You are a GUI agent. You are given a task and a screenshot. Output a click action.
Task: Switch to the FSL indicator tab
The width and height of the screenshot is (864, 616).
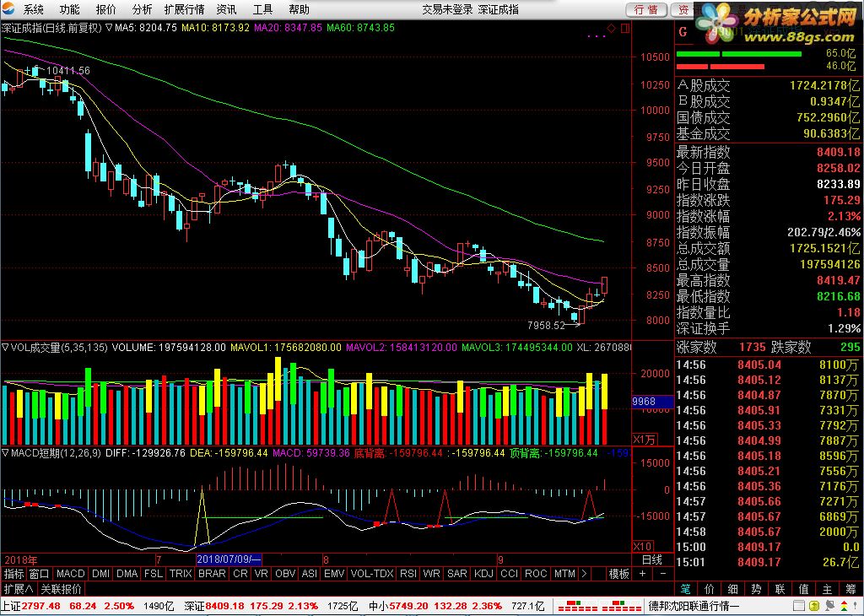154,574
